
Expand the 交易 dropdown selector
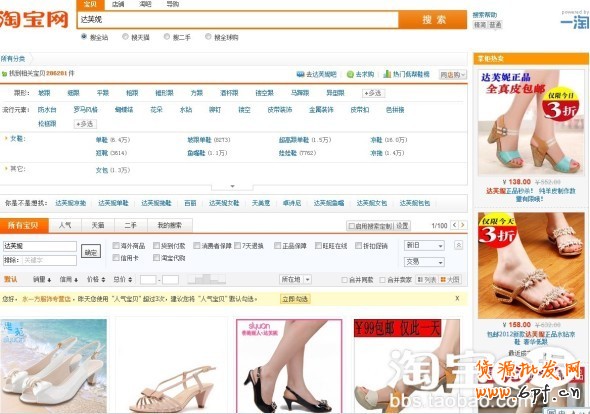[x=424, y=262]
